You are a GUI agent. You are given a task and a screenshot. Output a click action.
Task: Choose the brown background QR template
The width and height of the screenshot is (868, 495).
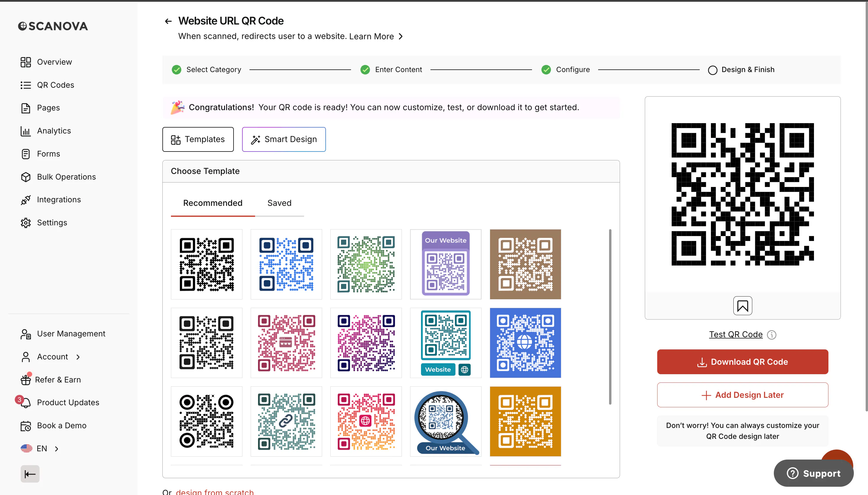click(525, 264)
